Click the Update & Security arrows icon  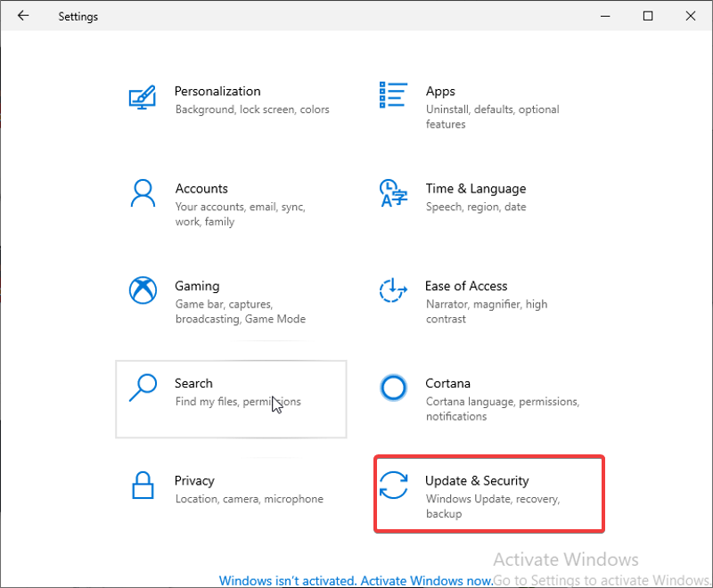(x=393, y=485)
